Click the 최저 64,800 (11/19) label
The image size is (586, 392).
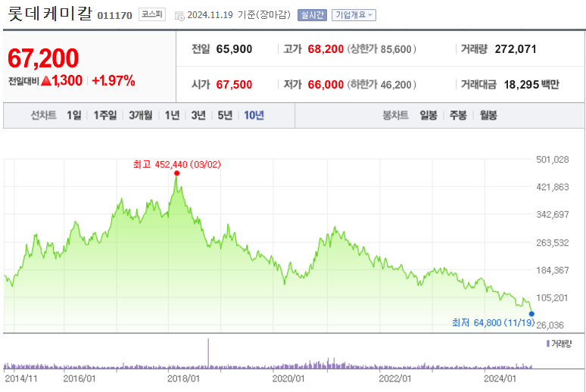[494, 322]
